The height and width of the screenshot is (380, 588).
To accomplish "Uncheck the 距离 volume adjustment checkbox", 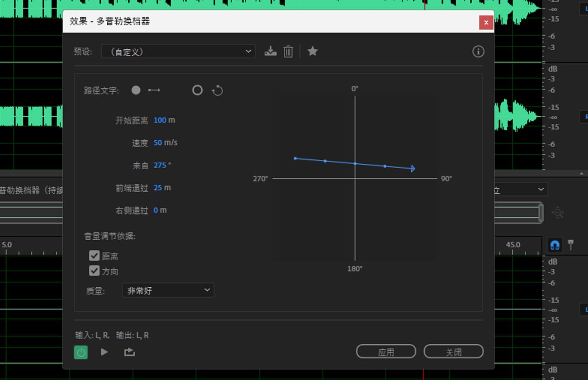I will pos(94,256).
